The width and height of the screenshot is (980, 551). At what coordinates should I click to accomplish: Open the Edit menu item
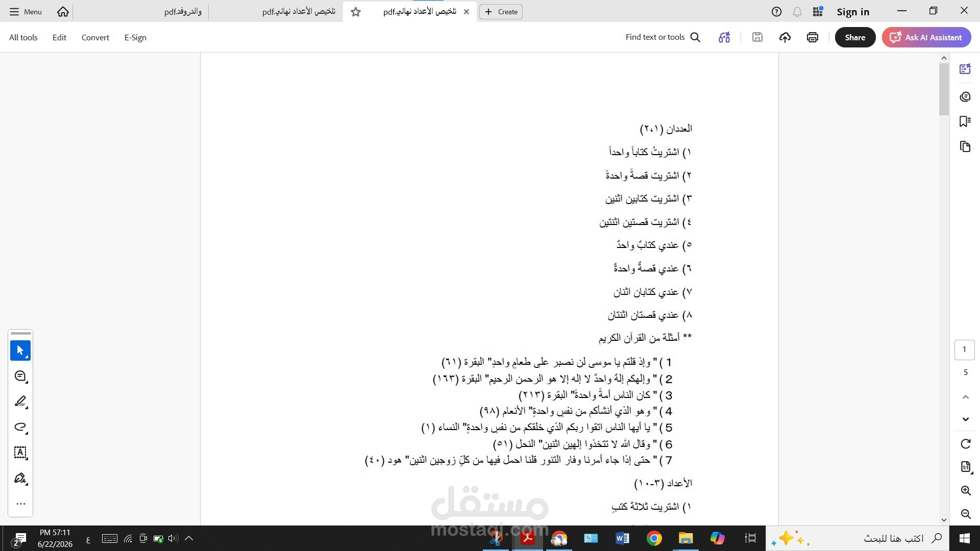59,37
